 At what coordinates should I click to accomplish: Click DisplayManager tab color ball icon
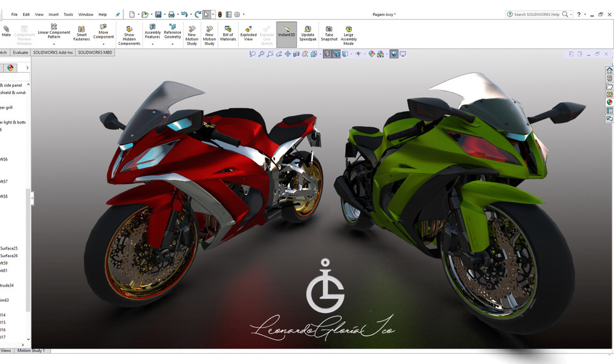point(11,68)
